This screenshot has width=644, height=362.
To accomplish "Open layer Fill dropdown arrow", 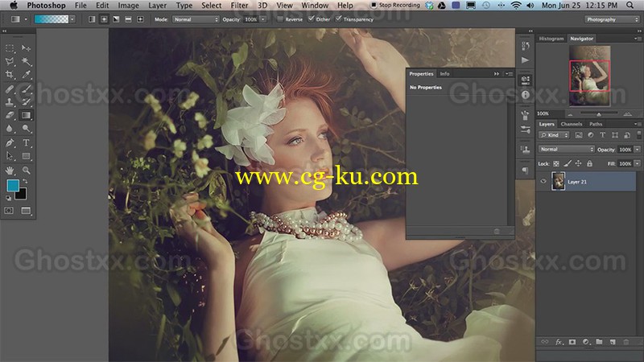I will point(638,164).
